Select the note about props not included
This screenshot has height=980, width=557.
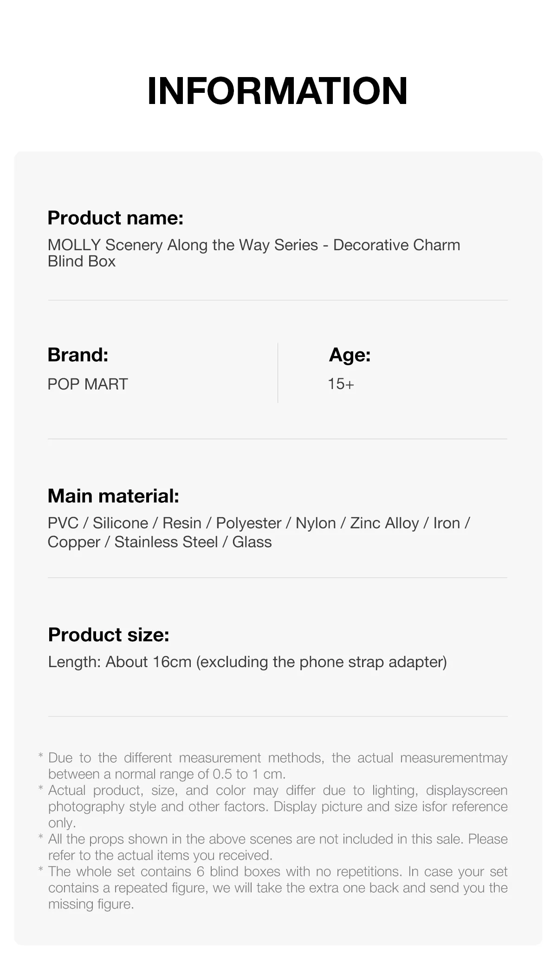pyautogui.click(x=278, y=839)
